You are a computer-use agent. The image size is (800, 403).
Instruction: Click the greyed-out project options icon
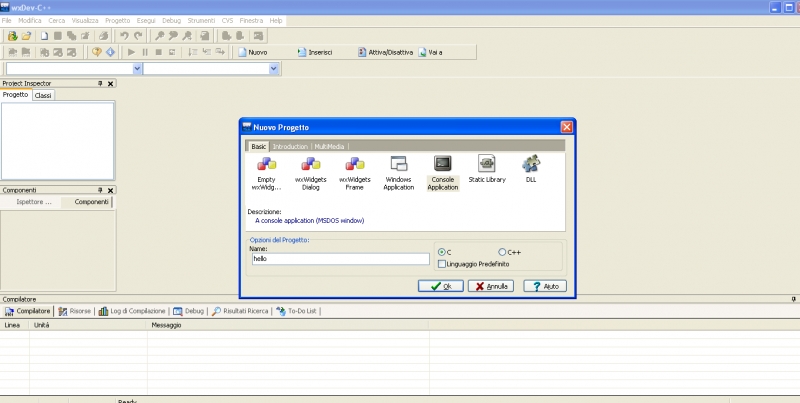tap(259, 36)
